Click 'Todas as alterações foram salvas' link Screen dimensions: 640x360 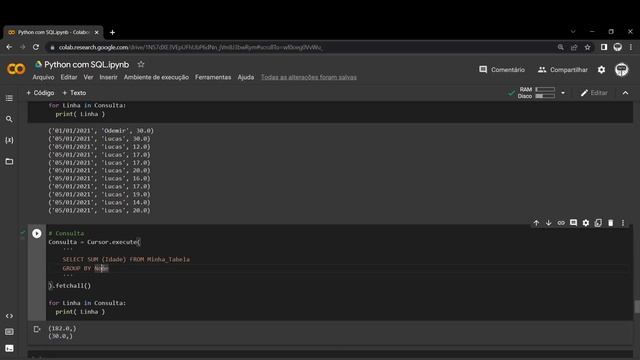(309, 77)
